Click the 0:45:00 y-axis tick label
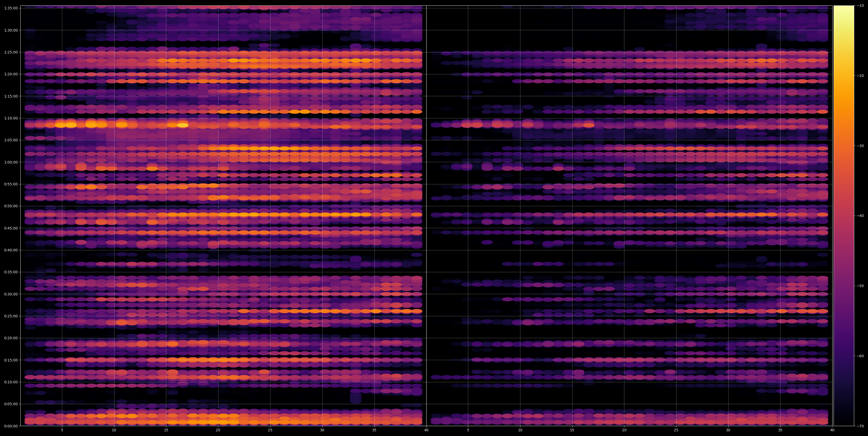Screen dimensions: 868x436 11,228
